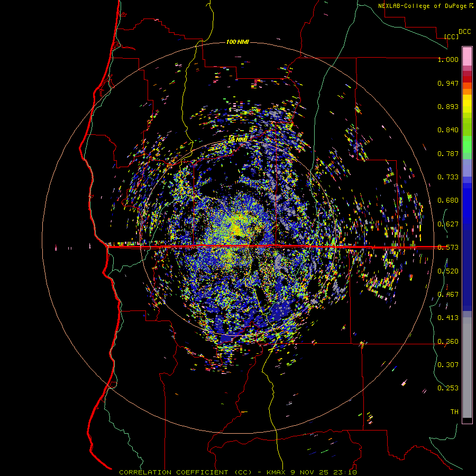Image resolution: width=476 pixels, height=476 pixels.
Task: Select the 0.307 color scale value
Action: tap(448, 365)
